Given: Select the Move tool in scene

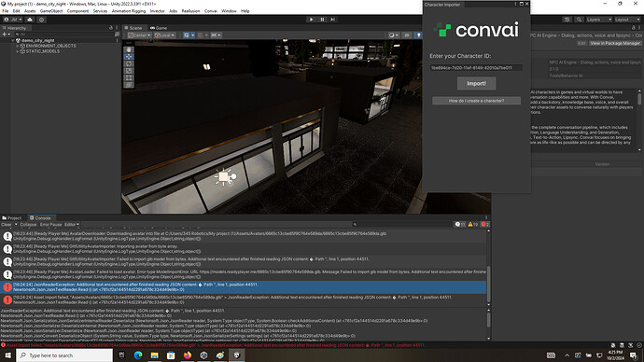Looking at the screenshot, I should pos(129,57).
